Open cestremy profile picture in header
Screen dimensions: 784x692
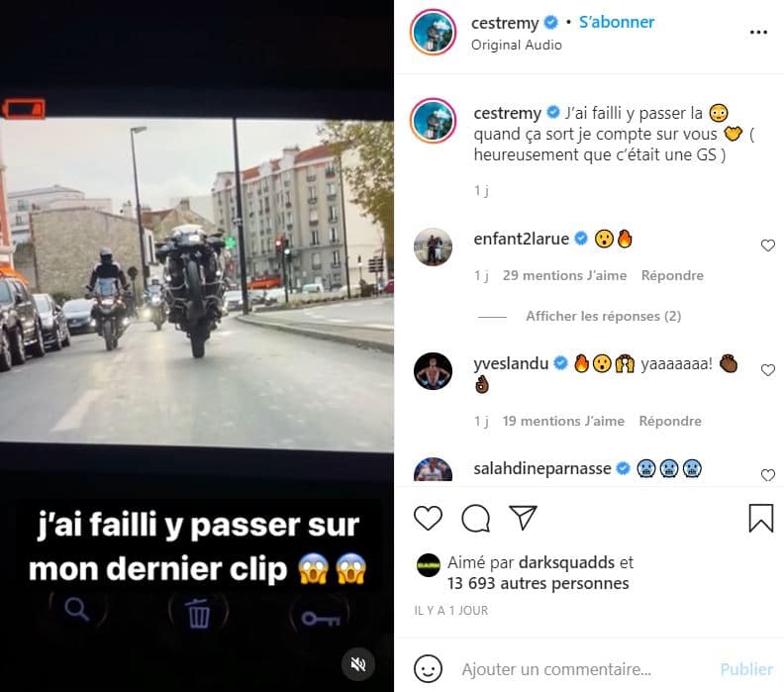[x=433, y=32]
